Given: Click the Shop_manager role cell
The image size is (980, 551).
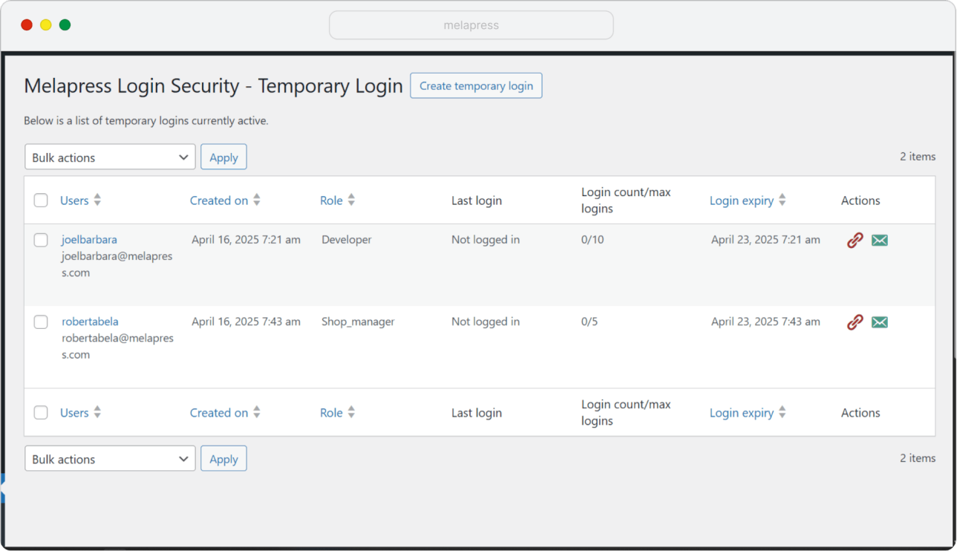Looking at the screenshot, I should (x=358, y=322).
